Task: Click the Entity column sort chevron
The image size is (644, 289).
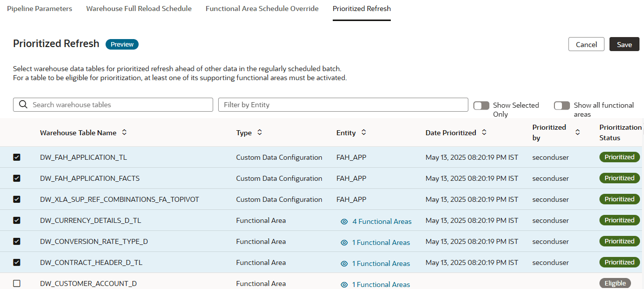Action: (x=364, y=132)
